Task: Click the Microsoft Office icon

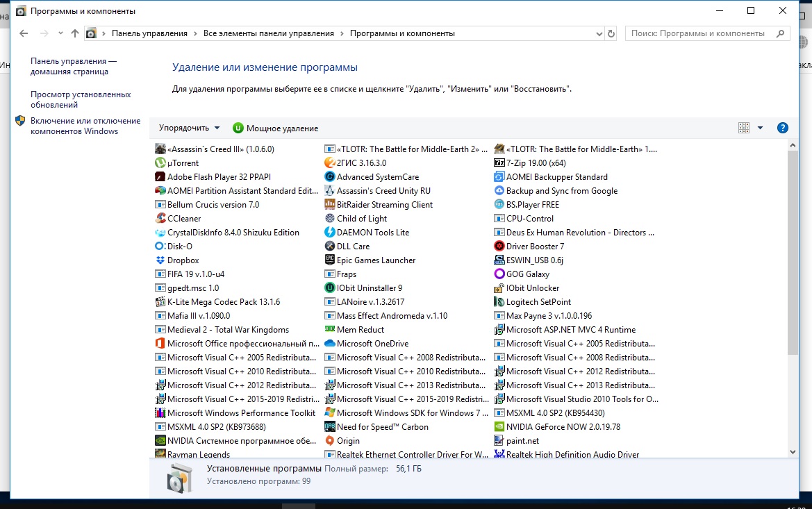Action: 160,343
